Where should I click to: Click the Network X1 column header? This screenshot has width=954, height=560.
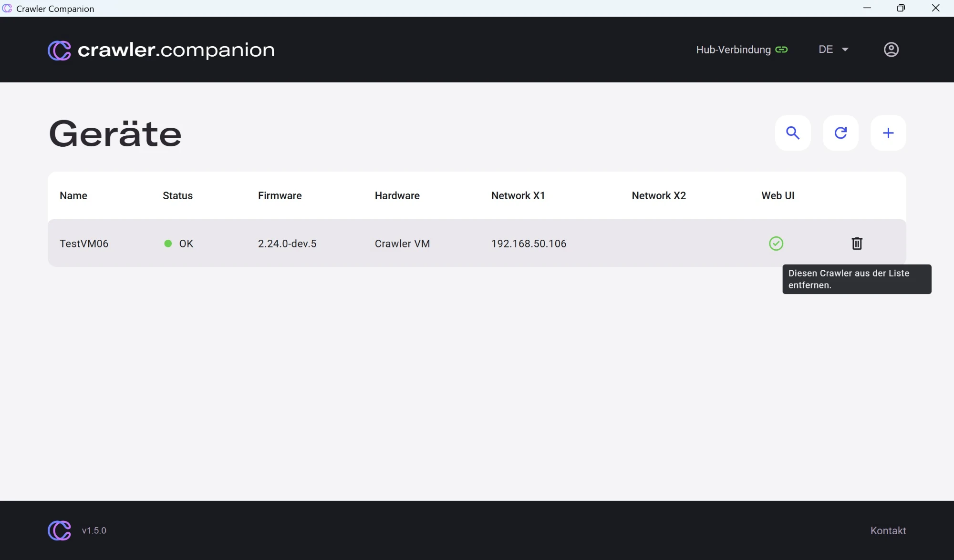point(518,195)
